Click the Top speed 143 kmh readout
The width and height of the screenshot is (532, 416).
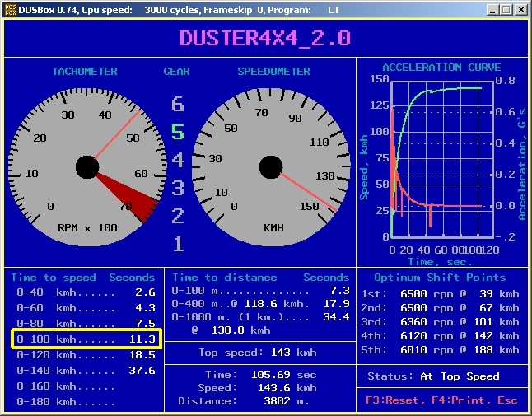pos(258,353)
